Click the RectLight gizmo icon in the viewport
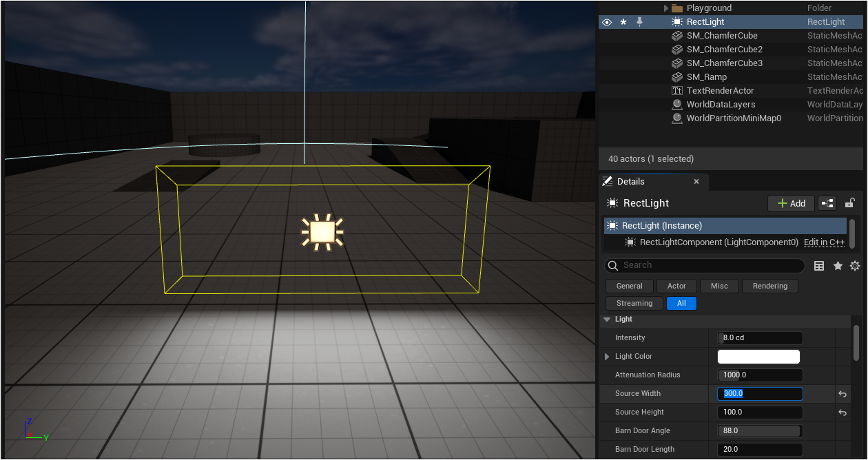Viewport: 868px width, 460px height. point(322,231)
